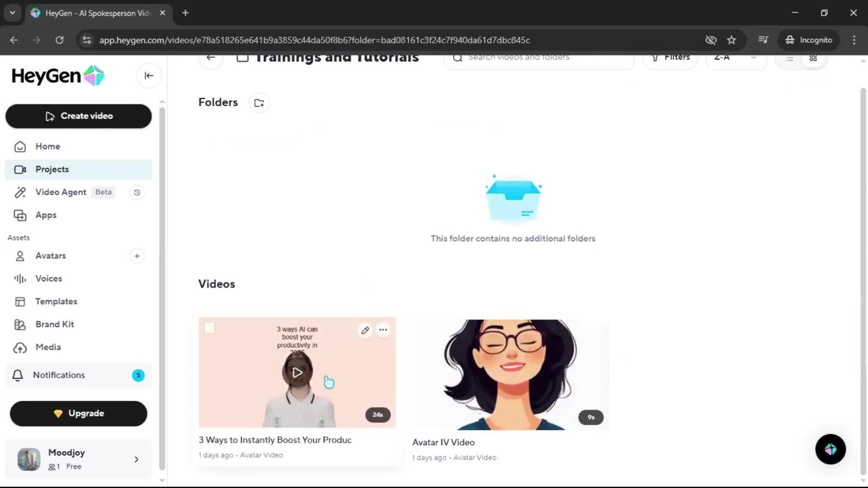Open the browser tab search dropdown arrow
This screenshot has width=868, height=488.
(x=12, y=13)
